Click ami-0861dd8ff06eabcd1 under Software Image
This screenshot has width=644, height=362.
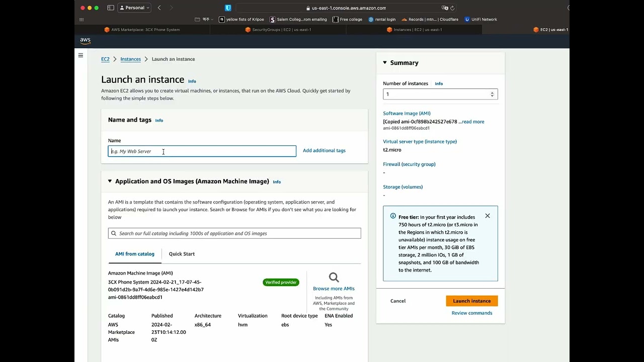pyautogui.click(x=407, y=128)
